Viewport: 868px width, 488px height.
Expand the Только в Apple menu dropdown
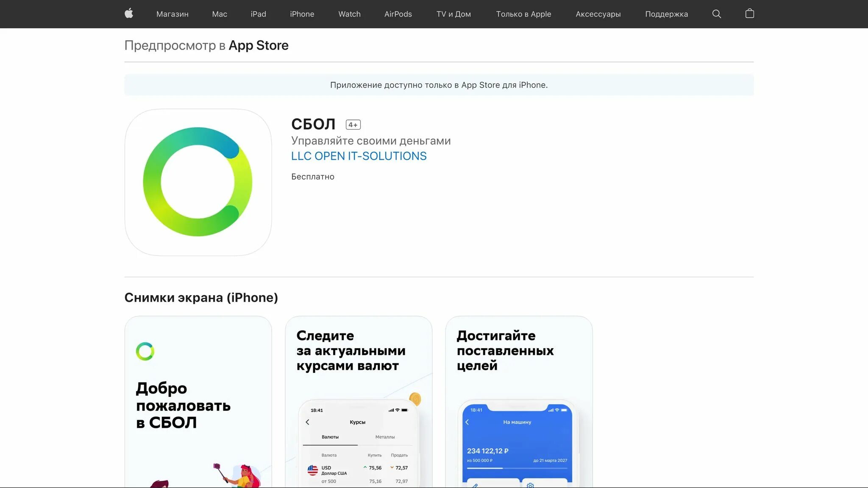tap(523, 14)
